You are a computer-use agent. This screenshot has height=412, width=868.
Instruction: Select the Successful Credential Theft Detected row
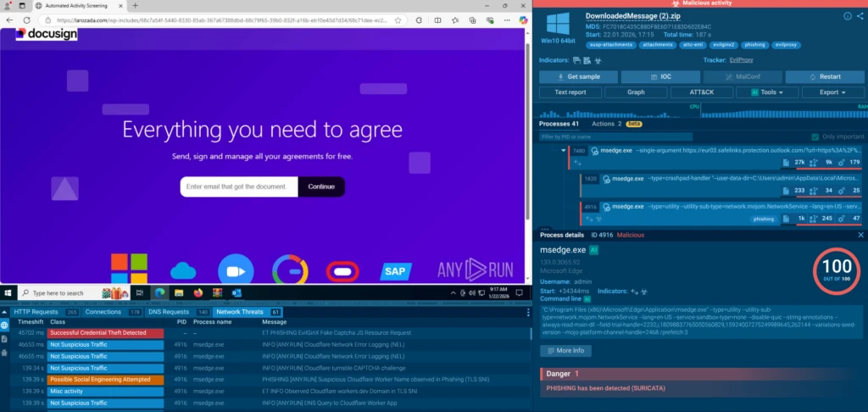[x=269, y=333]
